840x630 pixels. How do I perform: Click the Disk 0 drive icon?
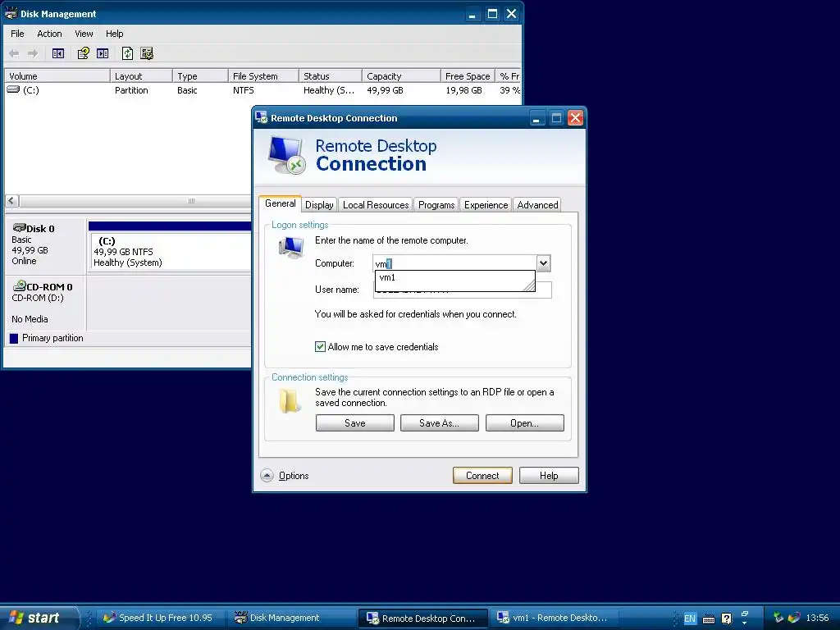click(x=20, y=228)
